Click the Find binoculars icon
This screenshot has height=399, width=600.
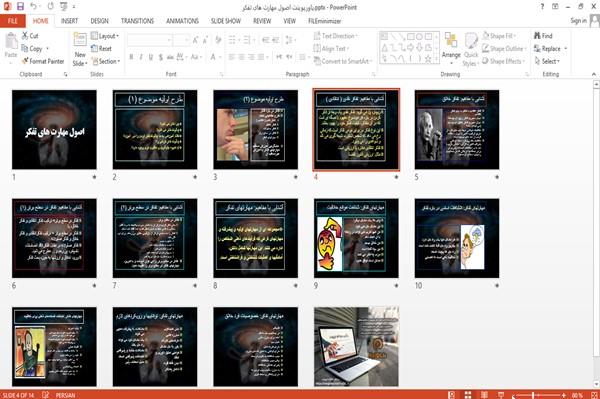point(538,36)
